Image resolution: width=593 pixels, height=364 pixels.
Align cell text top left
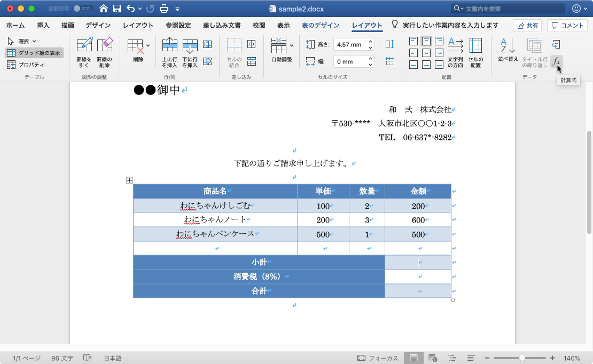click(x=413, y=41)
